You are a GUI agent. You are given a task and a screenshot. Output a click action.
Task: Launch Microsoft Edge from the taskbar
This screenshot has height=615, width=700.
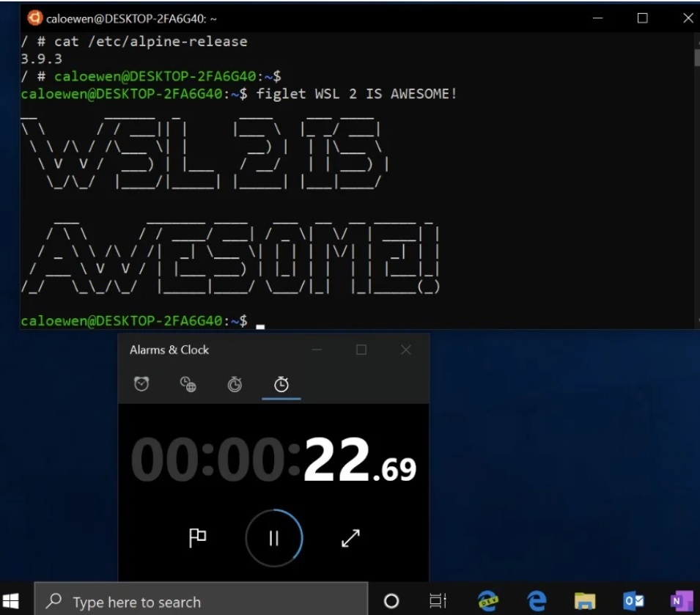coord(537,601)
